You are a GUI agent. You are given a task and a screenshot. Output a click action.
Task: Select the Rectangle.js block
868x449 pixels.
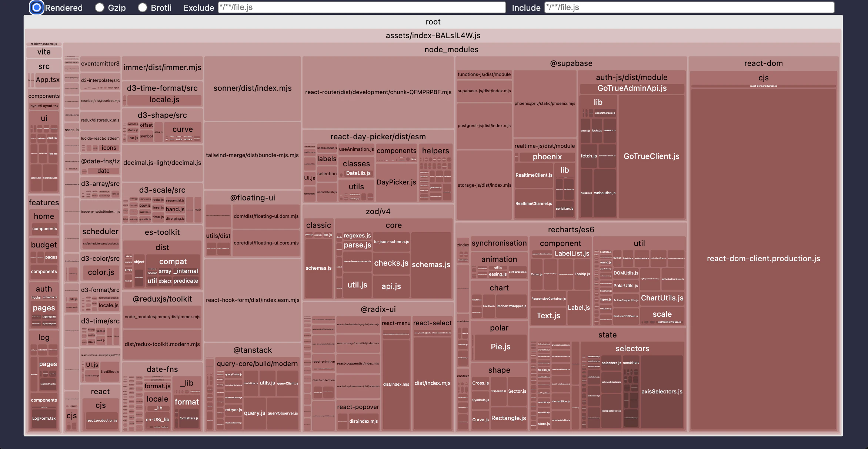tap(508, 418)
